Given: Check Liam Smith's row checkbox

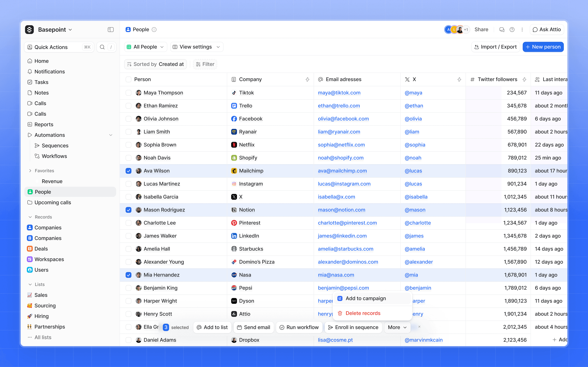Looking at the screenshot, I should pos(129,132).
